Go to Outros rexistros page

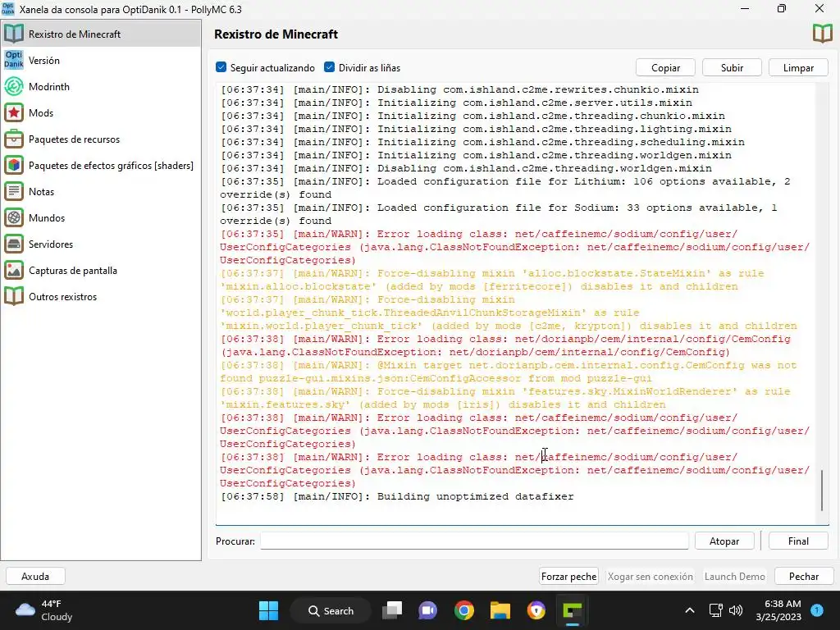[x=101, y=296]
